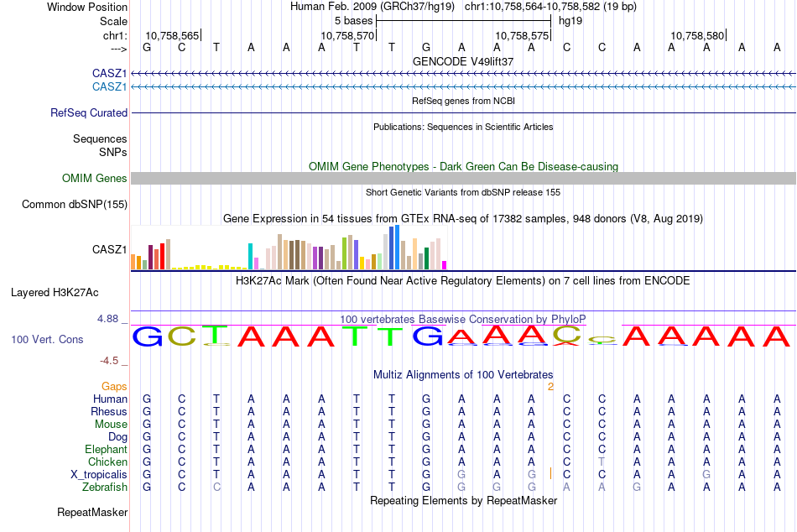Viewport: 797px width, 532px height.
Task: Click the gray OMIM Genes bar
Action: pyautogui.click(x=463, y=178)
